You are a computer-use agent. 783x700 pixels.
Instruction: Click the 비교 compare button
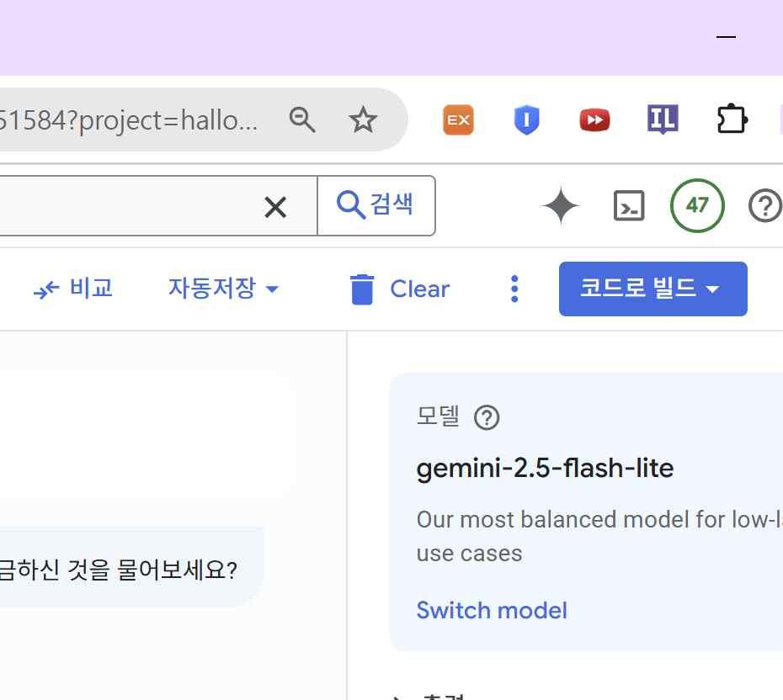73,289
